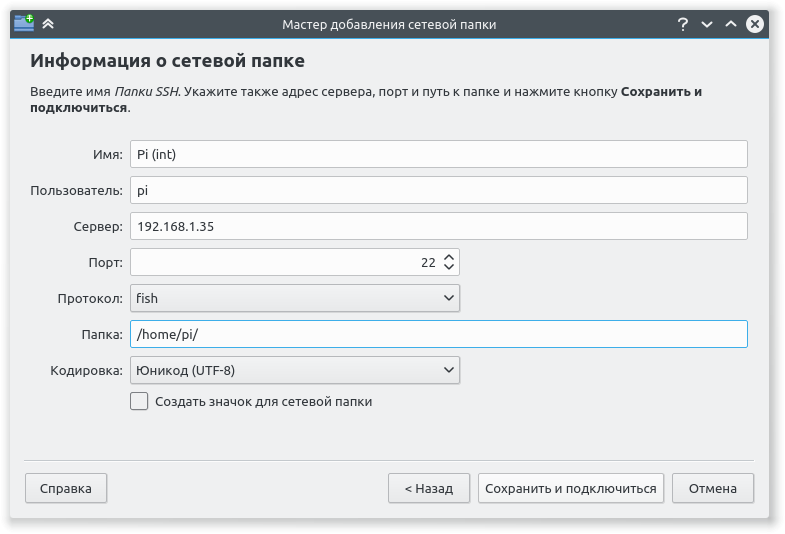Increase the port number with the up arrow
Screen dimensions: 785x534
click(x=449, y=257)
